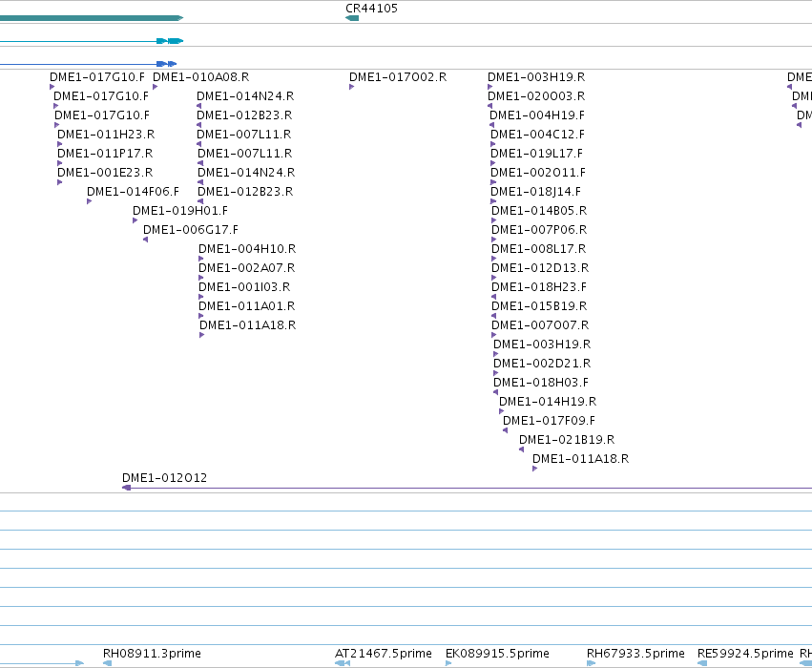Select the arrowhead marker under DME1-017F09.F
This screenshot has height=668, width=812.
pyautogui.click(x=505, y=430)
